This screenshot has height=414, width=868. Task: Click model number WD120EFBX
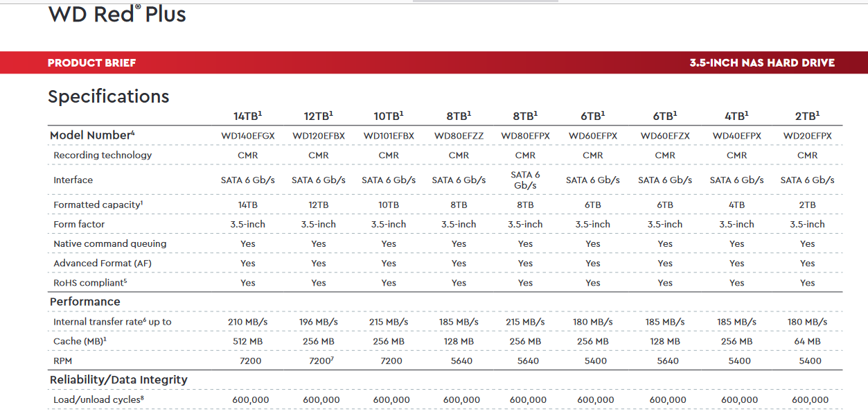click(x=319, y=136)
